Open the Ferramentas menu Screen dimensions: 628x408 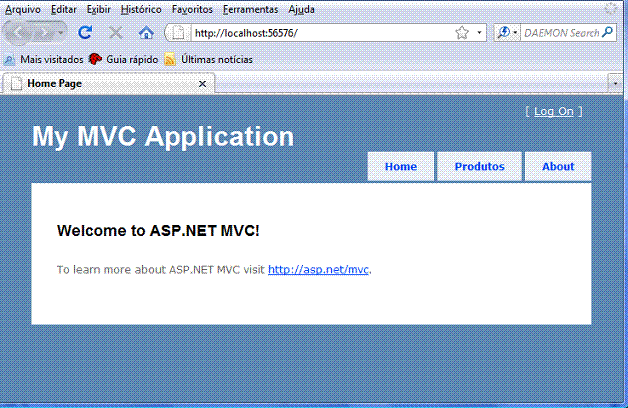(250, 9)
